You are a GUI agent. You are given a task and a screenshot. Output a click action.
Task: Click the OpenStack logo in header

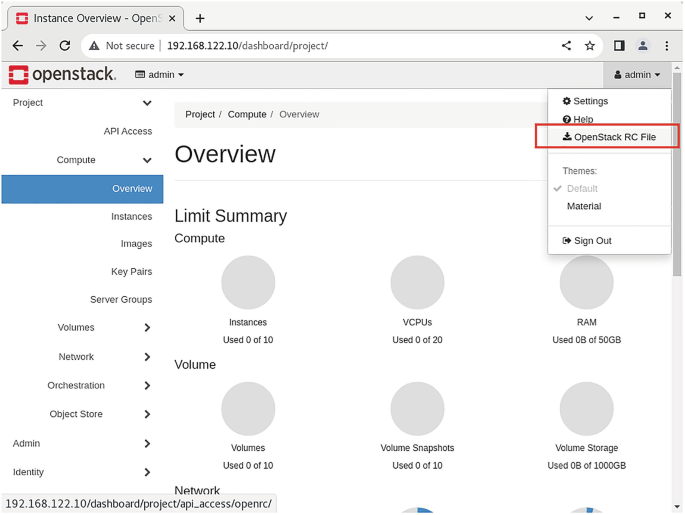[x=62, y=75]
